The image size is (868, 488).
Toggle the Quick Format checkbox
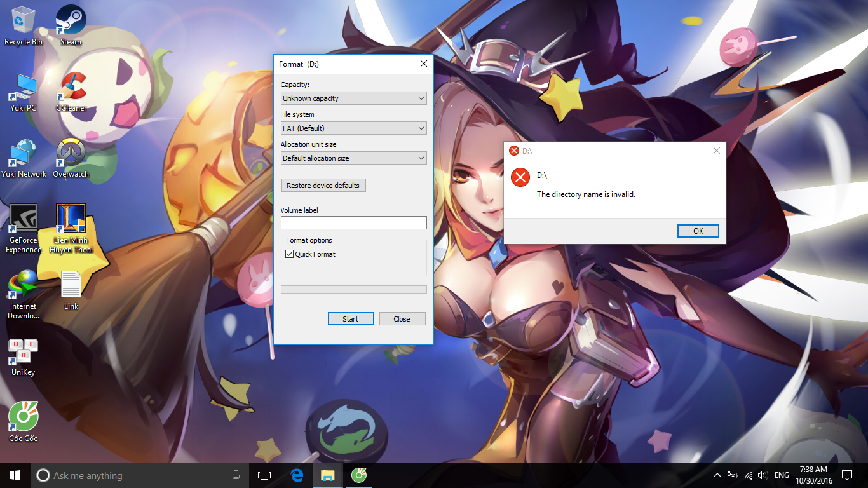point(290,254)
